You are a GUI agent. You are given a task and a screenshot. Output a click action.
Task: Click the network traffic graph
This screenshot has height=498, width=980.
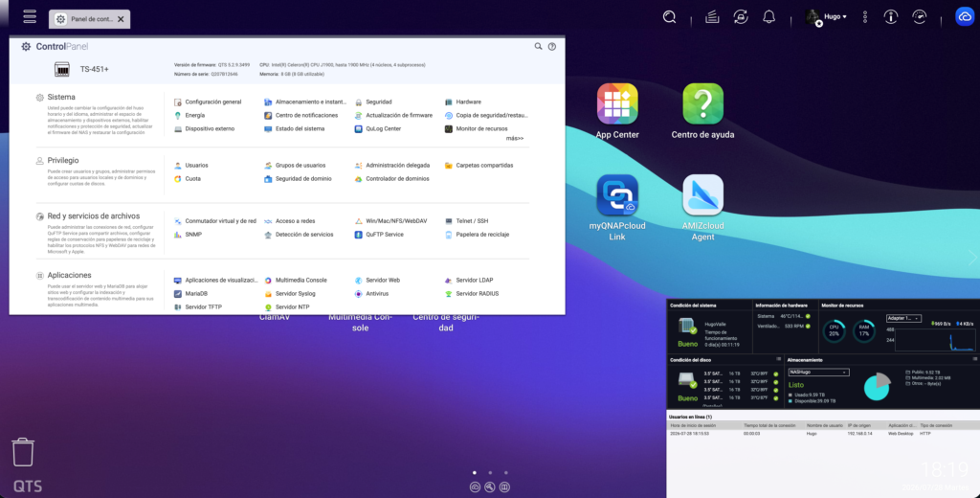click(936, 338)
